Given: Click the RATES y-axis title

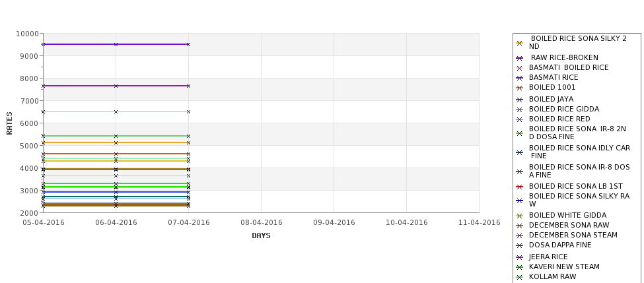Looking at the screenshot, I should [x=9, y=123].
